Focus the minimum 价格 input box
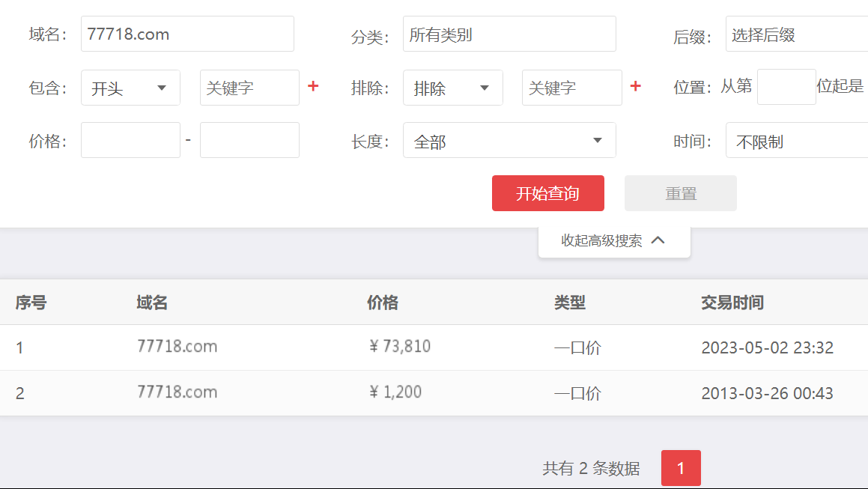 click(130, 141)
